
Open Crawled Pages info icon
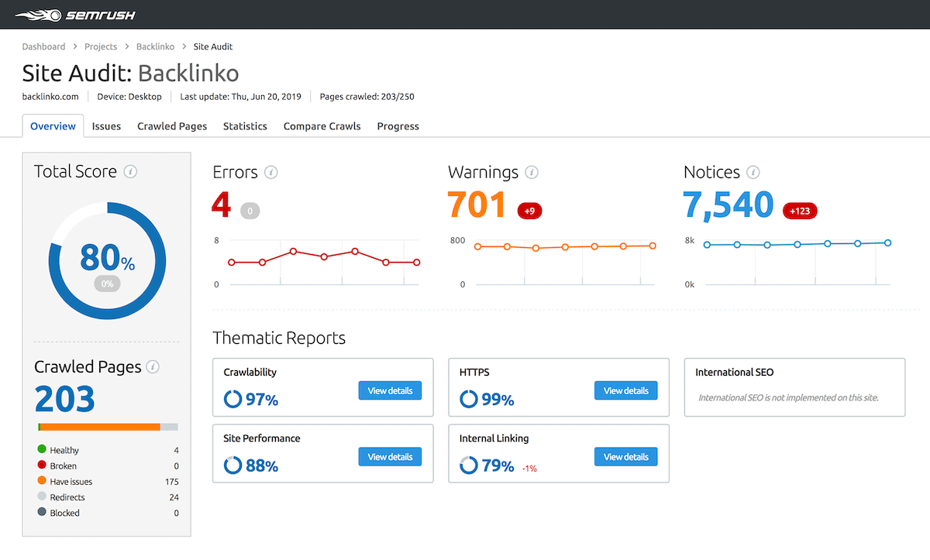click(153, 366)
